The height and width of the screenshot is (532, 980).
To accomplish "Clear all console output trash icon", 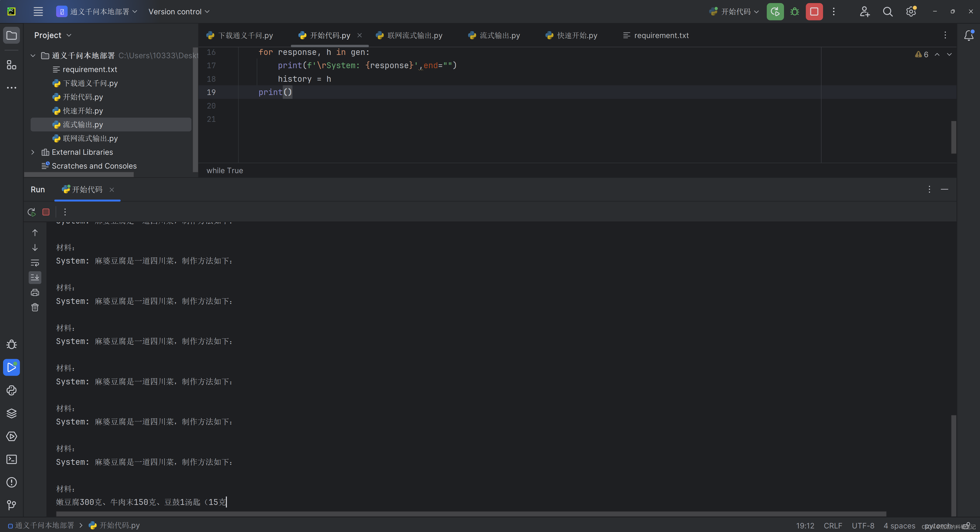I will point(35,307).
